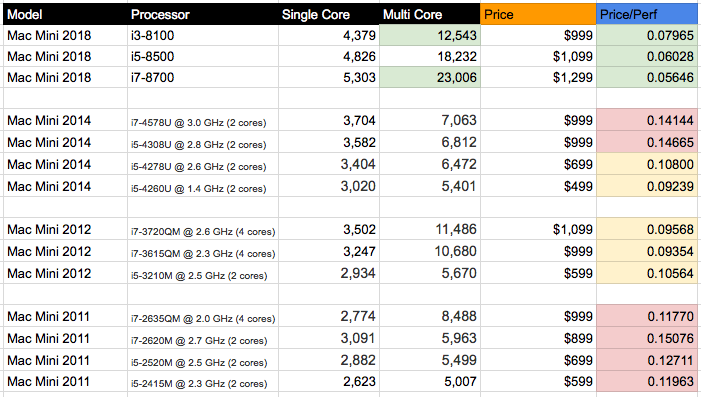
Task: Select green cell with 12,543 score
Action: coord(430,35)
